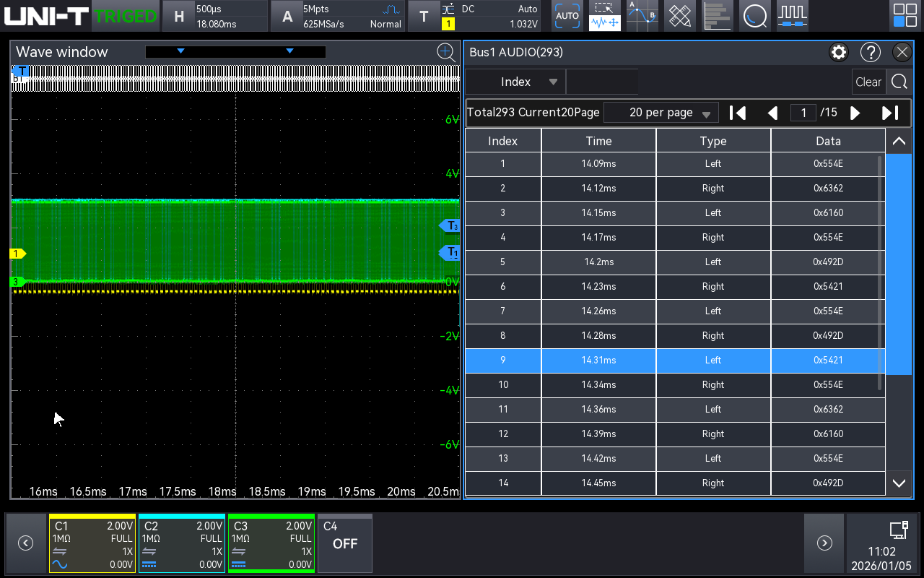The image size is (924, 578).
Task: Click Right type cell in row 14
Action: coord(713,483)
